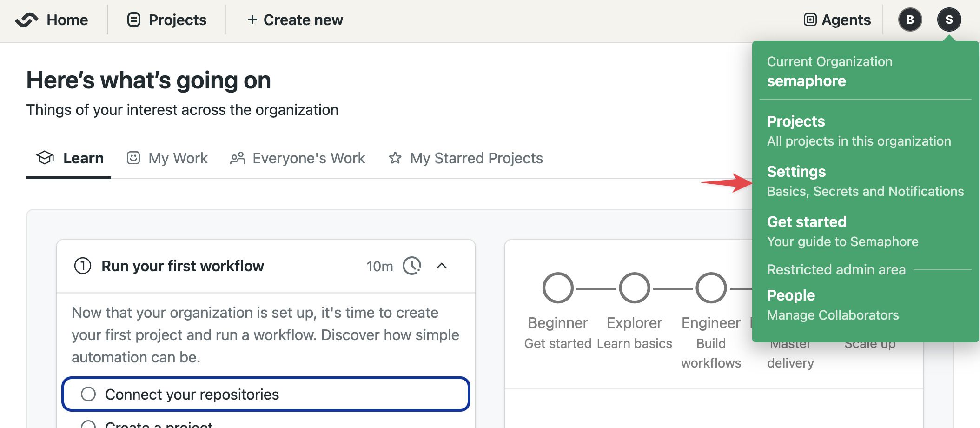Click All projects in this organization text

coord(859,141)
